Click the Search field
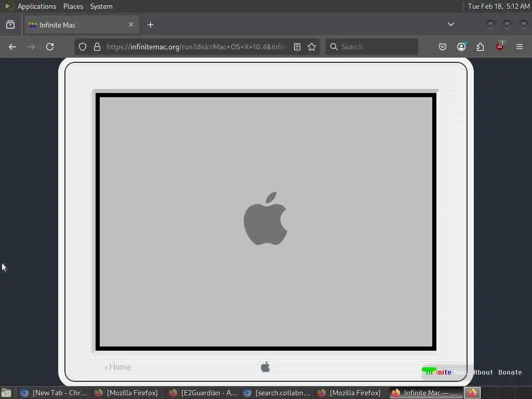 tap(372, 47)
